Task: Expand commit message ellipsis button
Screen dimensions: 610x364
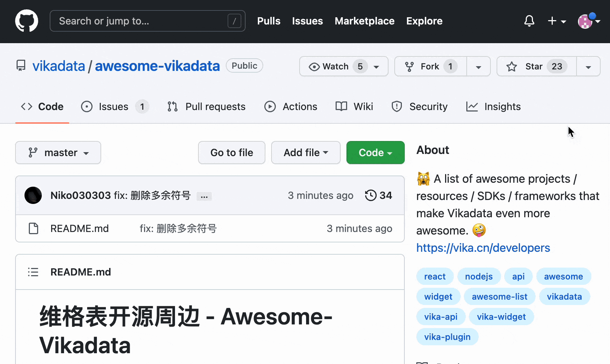Action: (204, 196)
